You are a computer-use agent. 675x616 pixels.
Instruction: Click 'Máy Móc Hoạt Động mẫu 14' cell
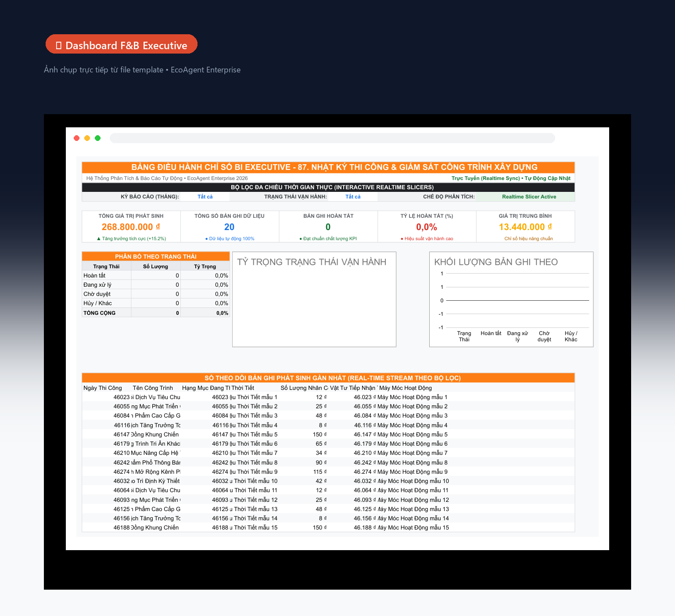click(413, 519)
